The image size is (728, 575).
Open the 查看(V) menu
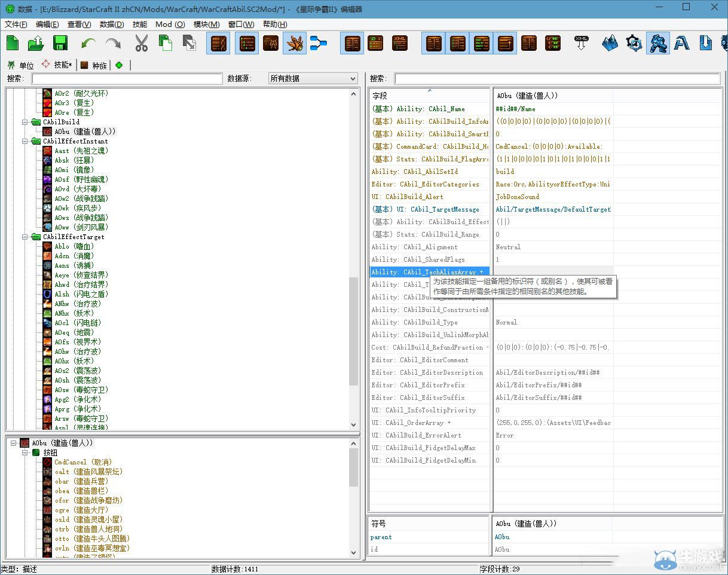(79, 25)
